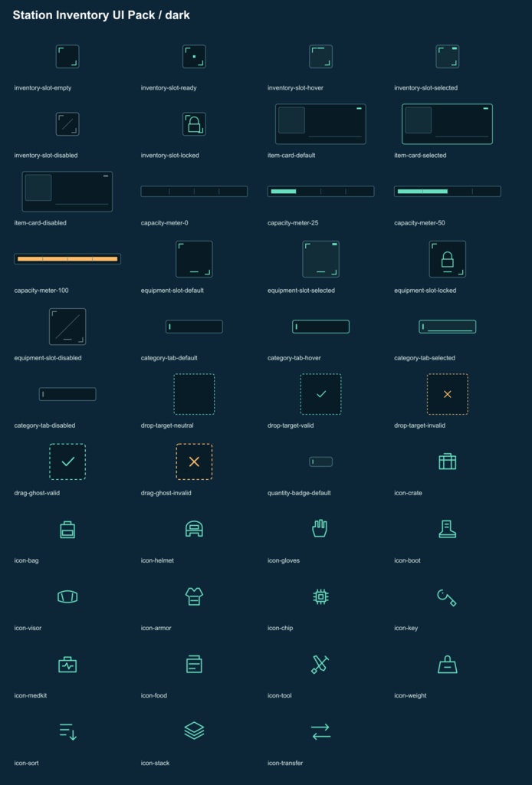Click the quantity-badge-default pill
This screenshot has height=785, width=532.
(320, 461)
